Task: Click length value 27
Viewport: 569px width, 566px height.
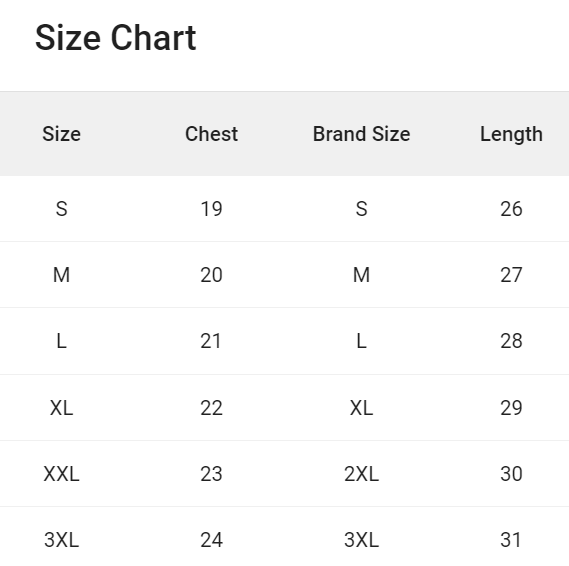Action: point(511,275)
